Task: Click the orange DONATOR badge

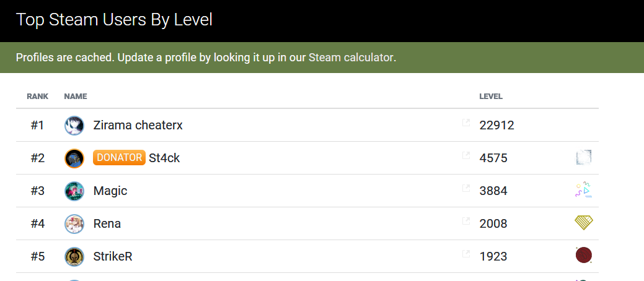Action: point(119,157)
